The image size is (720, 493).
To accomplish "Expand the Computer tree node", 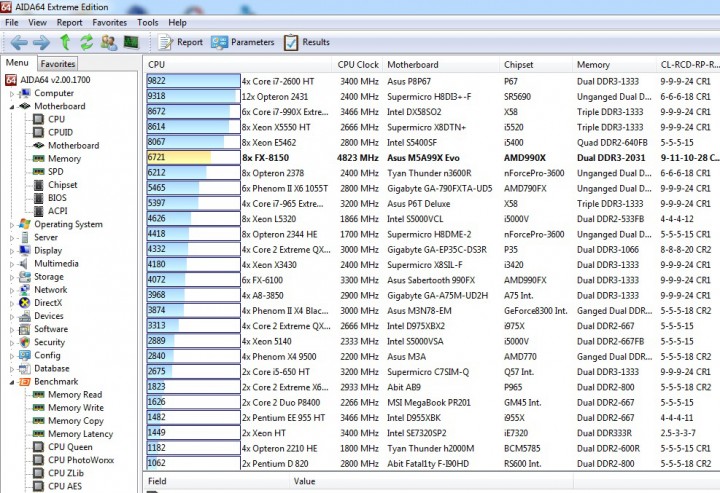I will (x=12, y=94).
